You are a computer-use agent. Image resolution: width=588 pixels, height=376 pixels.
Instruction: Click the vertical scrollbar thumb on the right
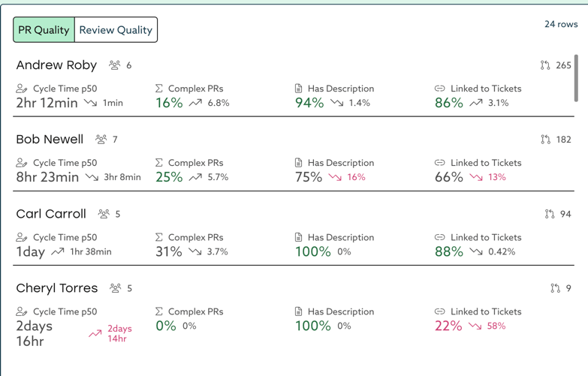pos(576,77)
